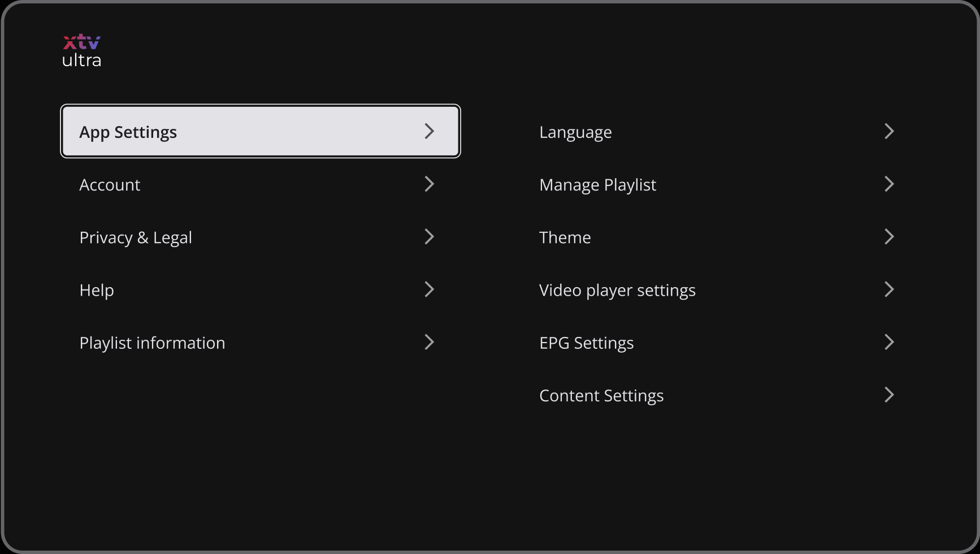Image resolution: width=980 pixels, height=554 pixels.
Task: Open Content Settings
Action: 720,395
